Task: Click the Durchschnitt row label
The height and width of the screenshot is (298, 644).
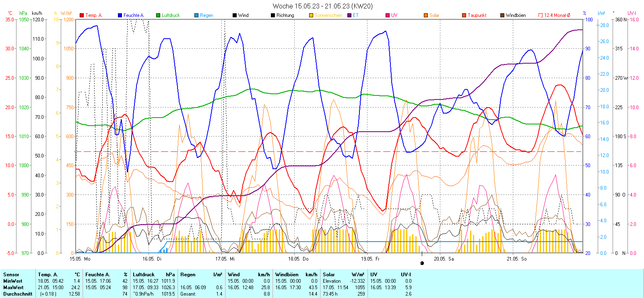Action: pos(18,294)
